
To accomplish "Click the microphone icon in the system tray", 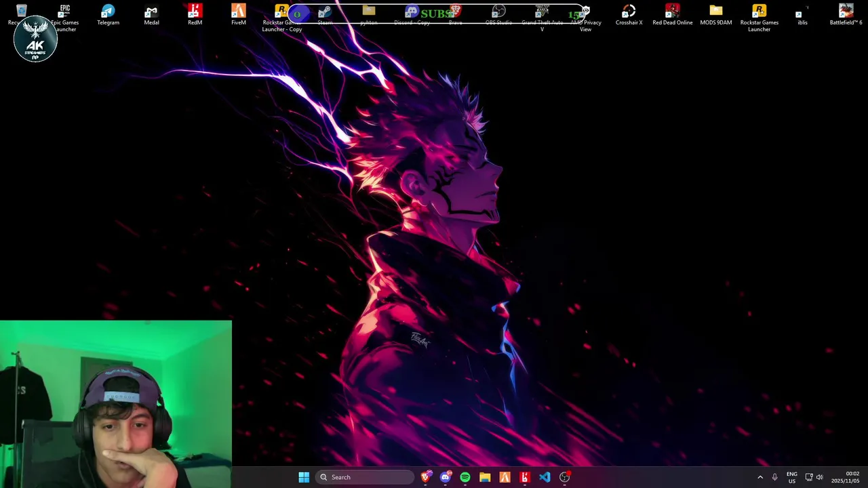I will (x=774, y=477).
